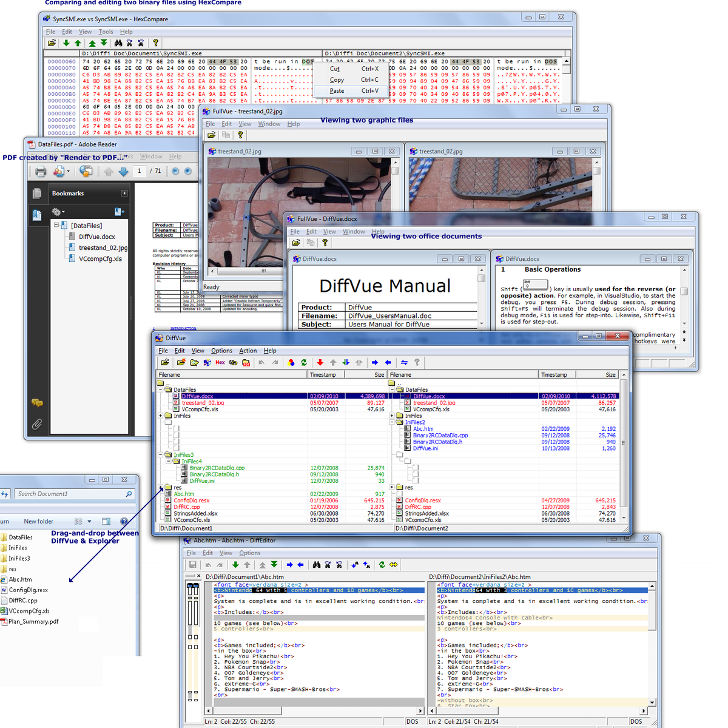Click the red down arrow in DiffVue toolbar
Image resolution: width=728 pixels, height=728 pixels.
click(x=320, y=363)
